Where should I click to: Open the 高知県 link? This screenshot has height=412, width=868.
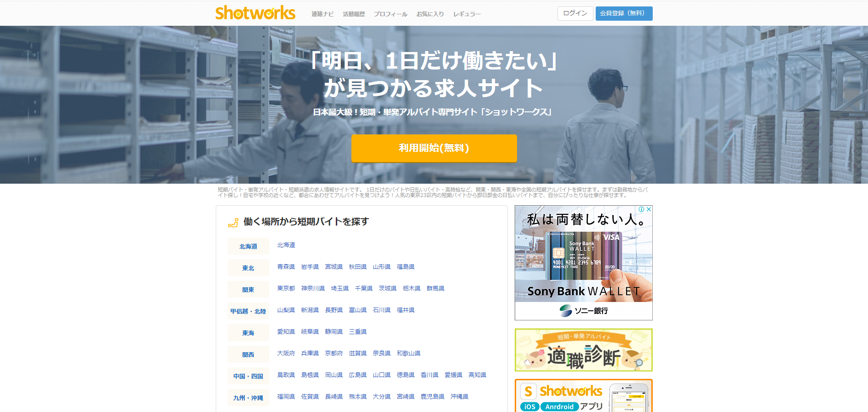[x=477, y=375]
